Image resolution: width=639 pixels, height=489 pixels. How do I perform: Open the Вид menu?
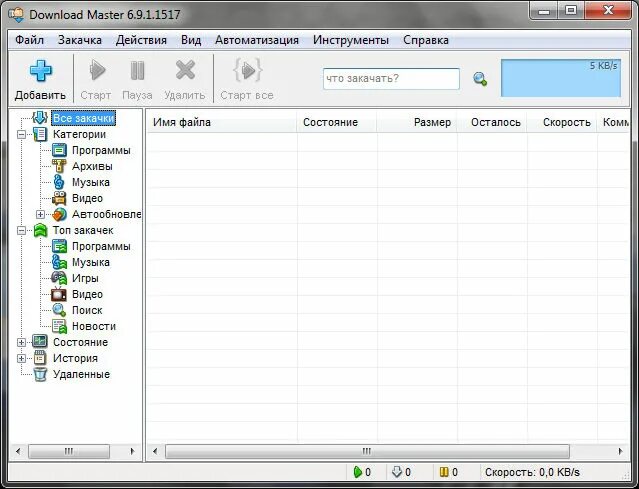click(191, 40)
